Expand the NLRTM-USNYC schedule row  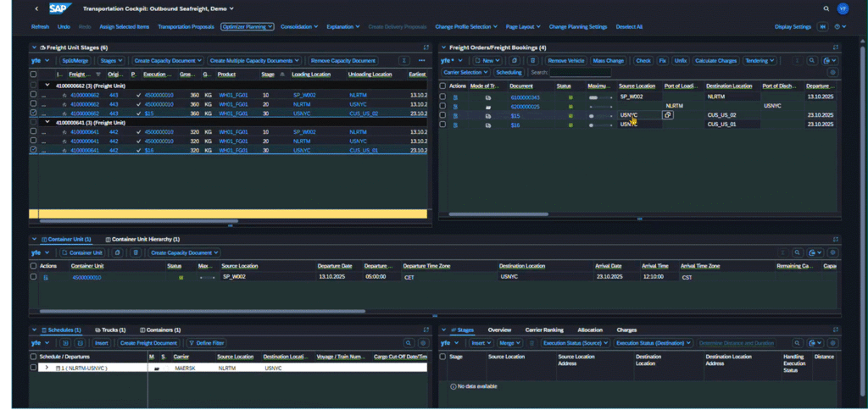click(x=47, y=368)
